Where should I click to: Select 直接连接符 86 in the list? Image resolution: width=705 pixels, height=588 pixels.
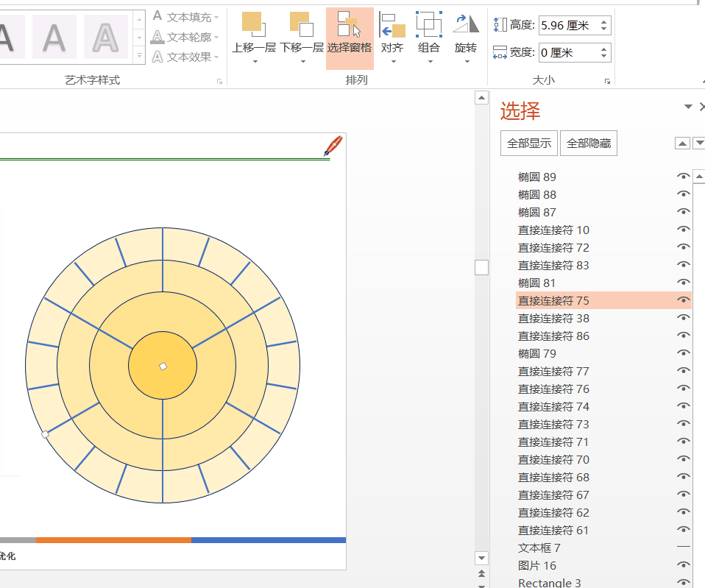click(x=553, y=336)
